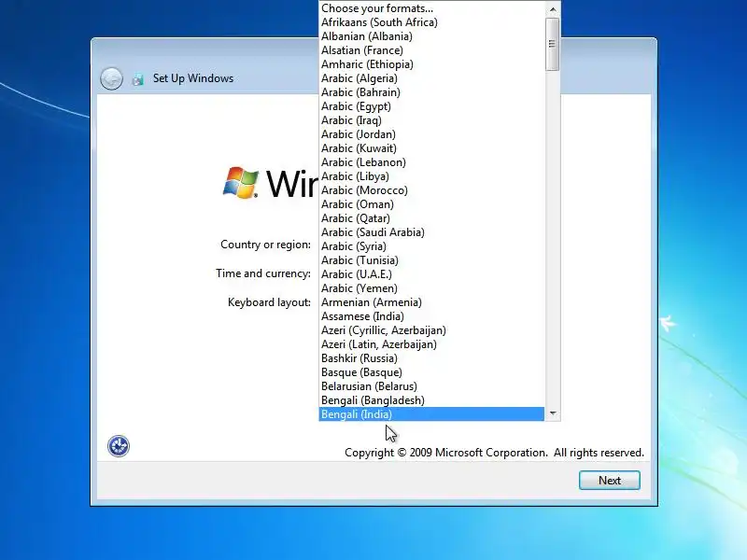
Task: Select Bengali (Bangladesh) format
Action: click(431, 400)
